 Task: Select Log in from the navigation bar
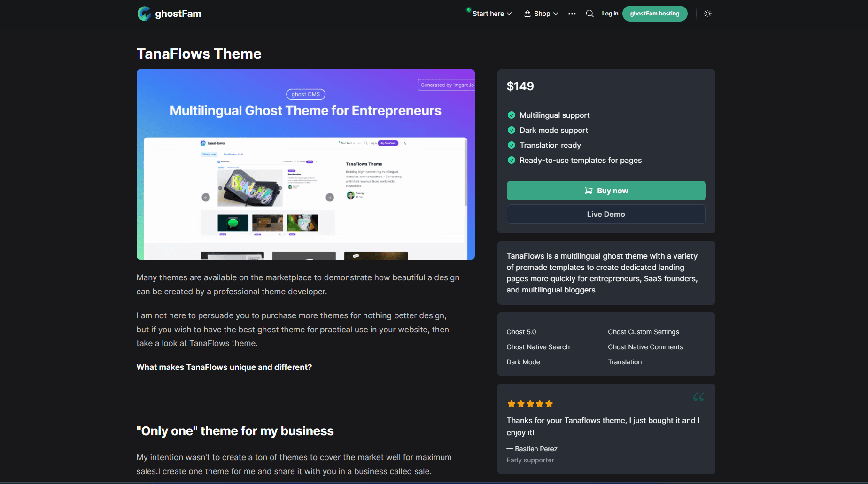(610, 14)
